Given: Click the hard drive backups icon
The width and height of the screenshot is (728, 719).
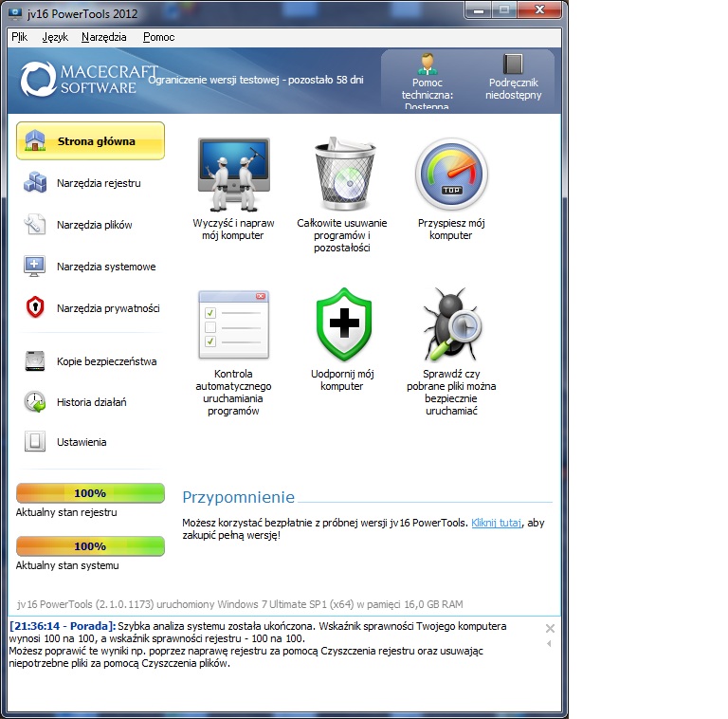Looking at the screenshot, I should pyautogui.click(x=35, y=360).
